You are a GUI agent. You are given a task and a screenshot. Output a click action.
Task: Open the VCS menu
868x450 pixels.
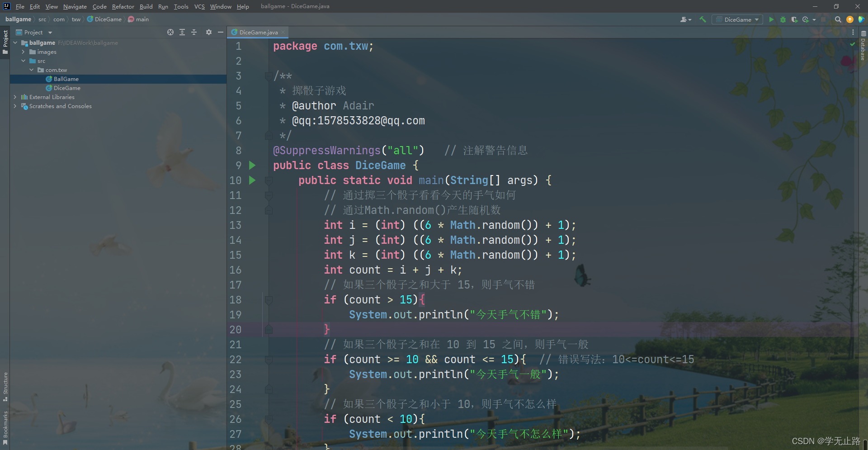coord(199,6)
